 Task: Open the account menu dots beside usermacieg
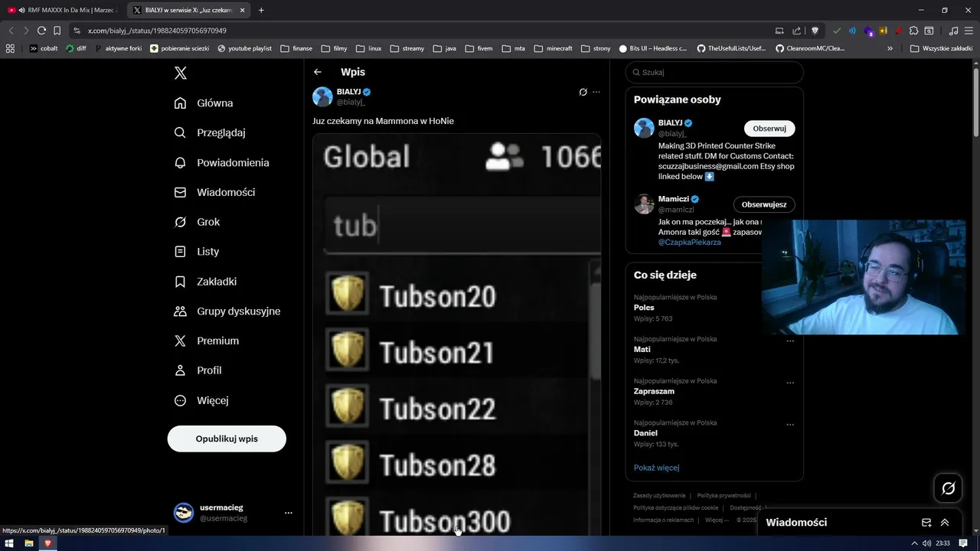point(288,513)
